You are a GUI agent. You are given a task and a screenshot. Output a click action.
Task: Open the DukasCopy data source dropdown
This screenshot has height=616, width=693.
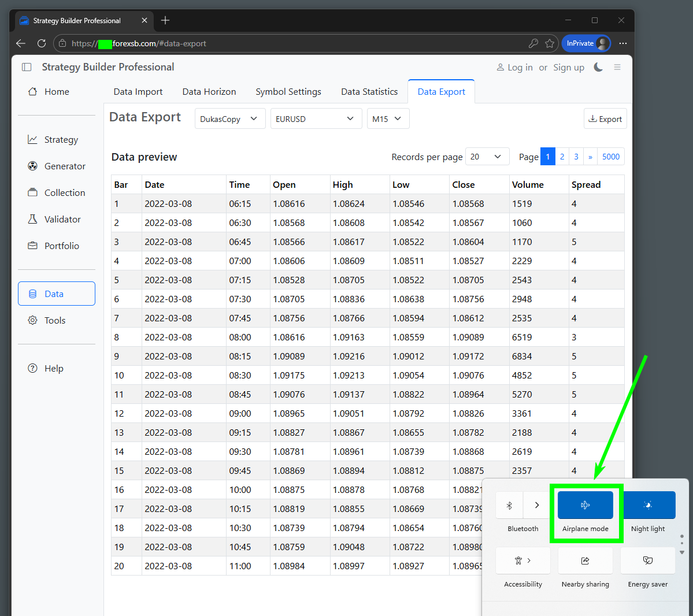(229, 119)
